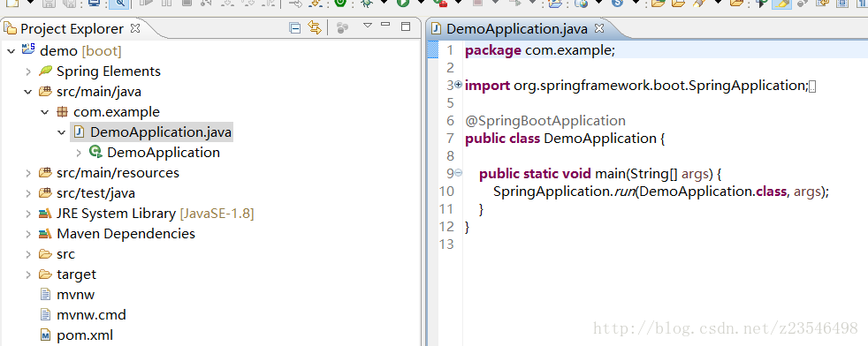Select the mvnw file
868x346 pixels.
[x=75, y=295]
